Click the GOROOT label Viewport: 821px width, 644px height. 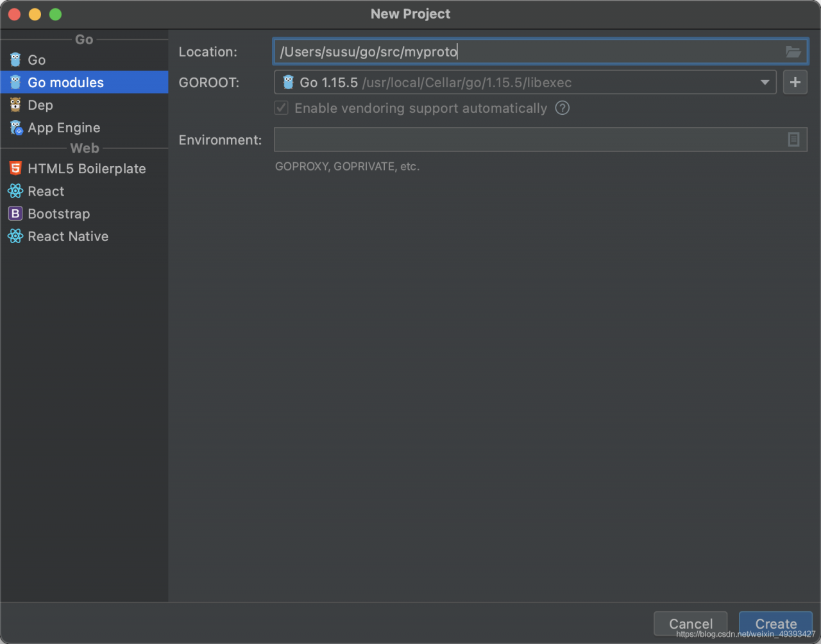coord(209,82)
